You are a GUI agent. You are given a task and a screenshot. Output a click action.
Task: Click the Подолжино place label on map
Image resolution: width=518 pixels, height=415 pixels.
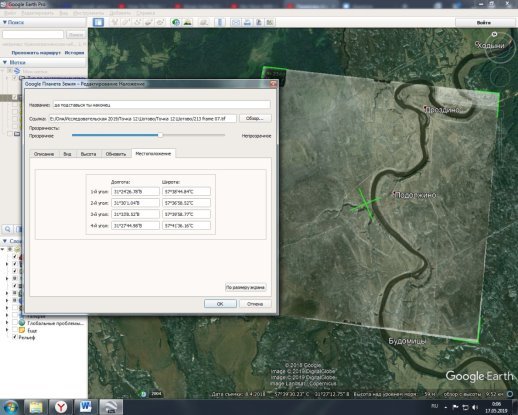click(x=415, y=195)
